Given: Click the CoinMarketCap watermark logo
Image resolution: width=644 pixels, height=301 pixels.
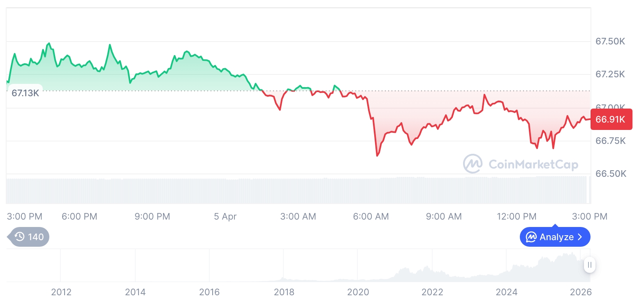Looking at the screenshot, I should [x=473, y=164].
